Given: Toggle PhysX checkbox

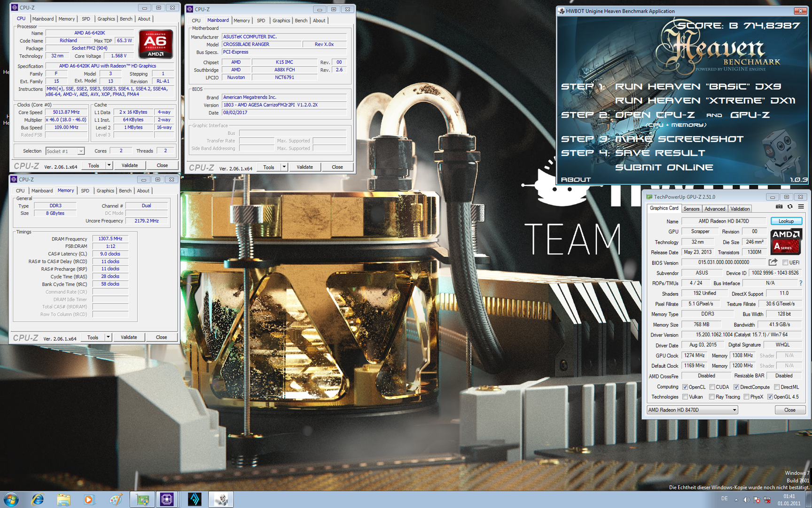Looking at the screenshot, I should click(x=746, y=397).
